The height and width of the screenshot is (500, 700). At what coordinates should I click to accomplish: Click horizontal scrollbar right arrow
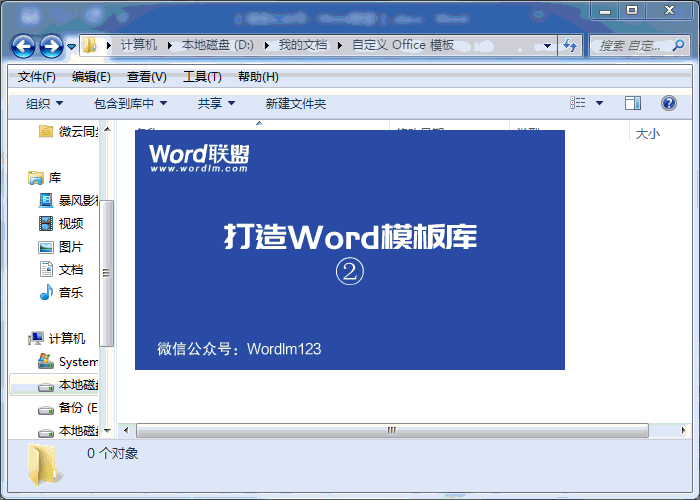pos(683,431)
